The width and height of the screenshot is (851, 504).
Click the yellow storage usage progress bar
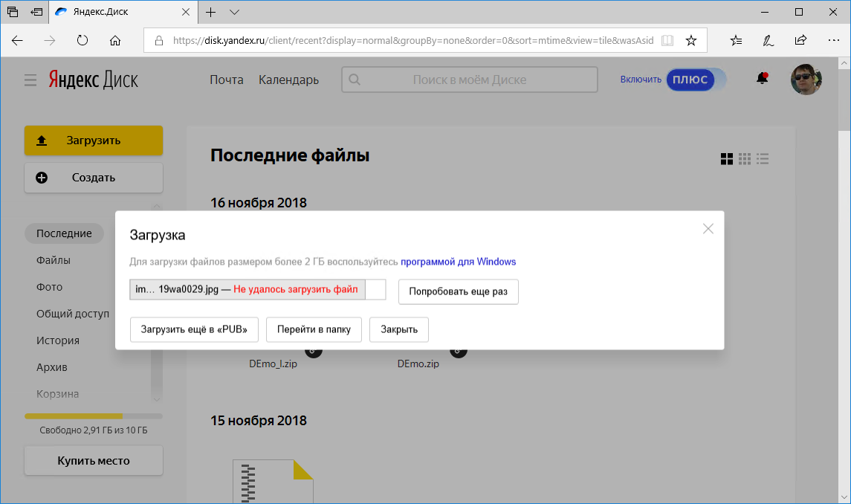73,416
